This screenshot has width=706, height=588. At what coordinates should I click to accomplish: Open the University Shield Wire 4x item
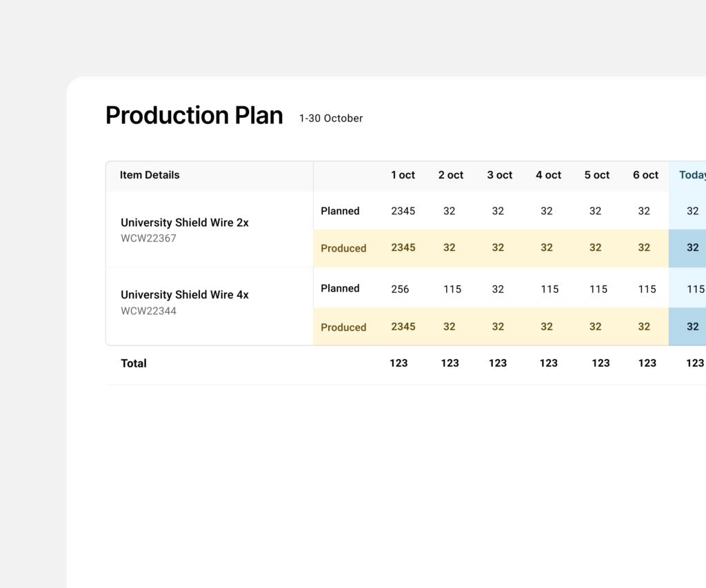tap(185, 294)
